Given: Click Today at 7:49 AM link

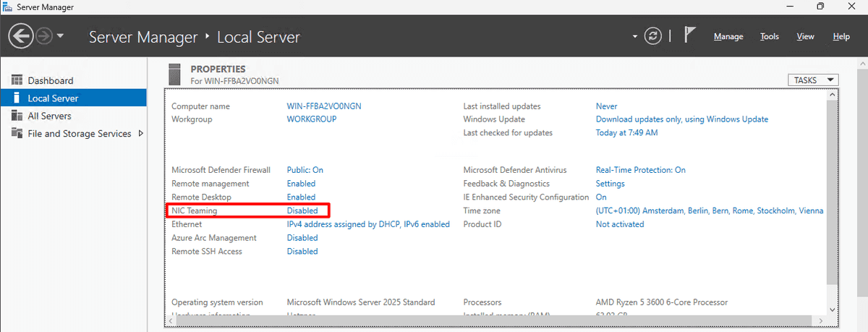Looking at the screenshot, I should pyautogui.click(x=626, y=133).
